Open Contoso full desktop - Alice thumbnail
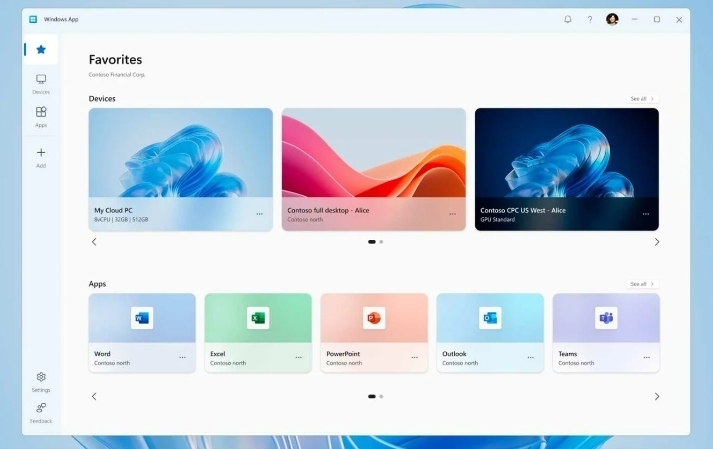Viewport: 713px width, 449px height. pyautogui.click(x=374, y=153)
